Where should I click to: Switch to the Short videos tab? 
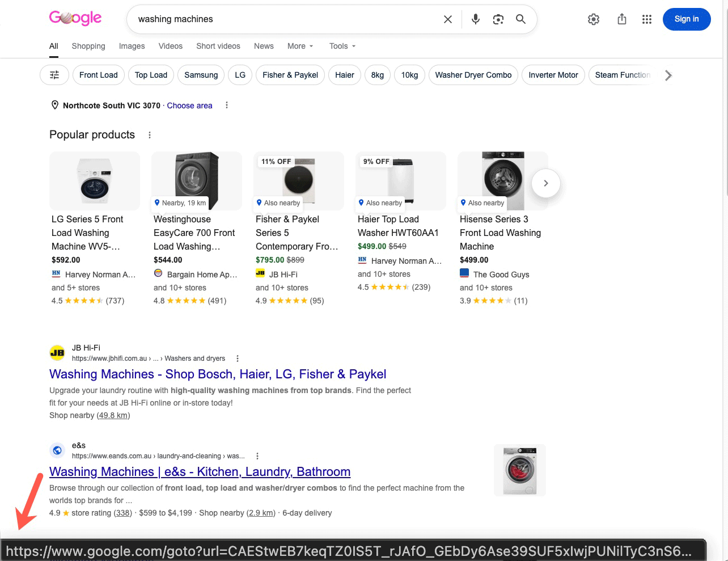pyautogui.click(x=218, y=46)
